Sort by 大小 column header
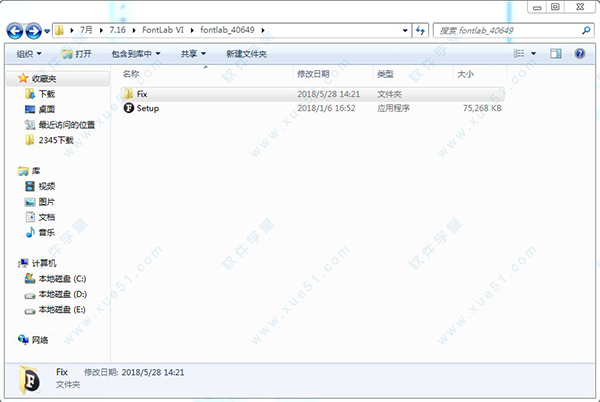600x402 pixels. [465, 74]
